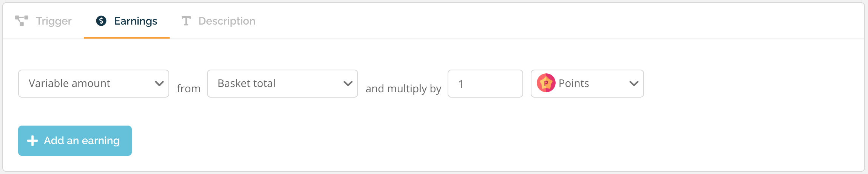This screenshot has width=868, height=174.
Task: Open the Points currency dropdown
Action: [x=587, y=84]
